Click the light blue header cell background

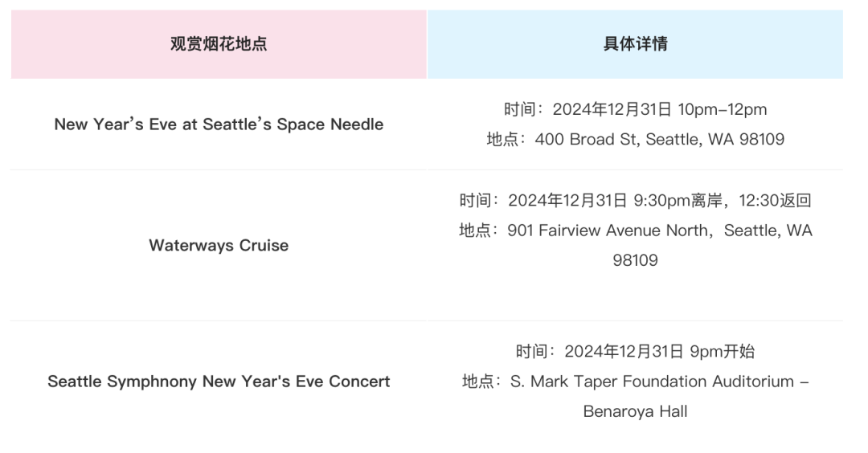pos(635,43)
